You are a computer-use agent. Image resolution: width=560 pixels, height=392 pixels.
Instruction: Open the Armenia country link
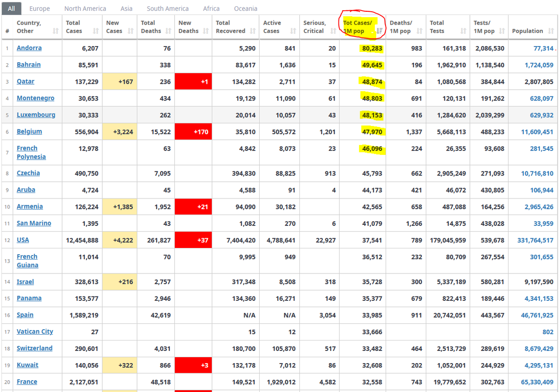coord(30,207)
